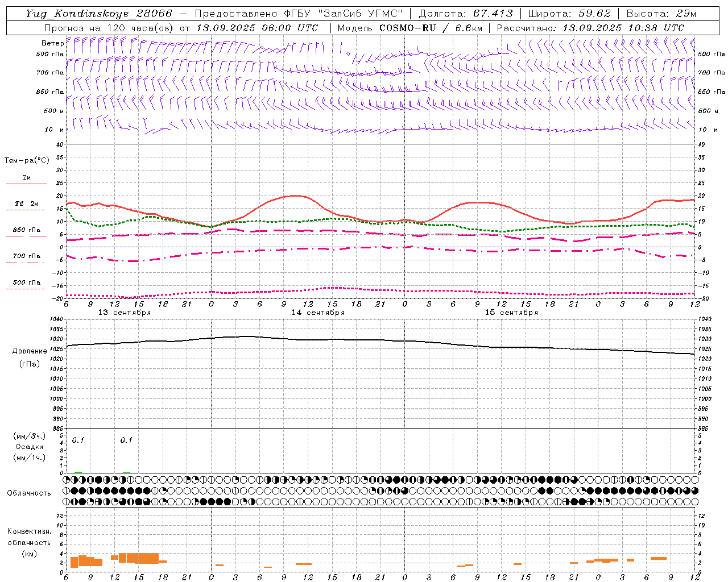Image resolution: width=728 pixels, height=582 pixels.
Task: Click the "Конвективн." convective cloud label
Action: click(x=30, y=531)
